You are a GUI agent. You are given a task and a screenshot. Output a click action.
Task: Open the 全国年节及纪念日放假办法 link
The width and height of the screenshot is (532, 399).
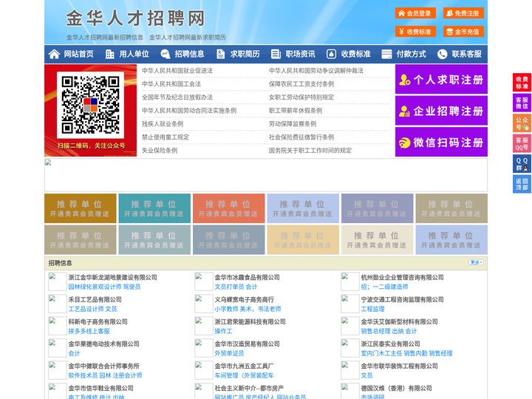point(177,98)
